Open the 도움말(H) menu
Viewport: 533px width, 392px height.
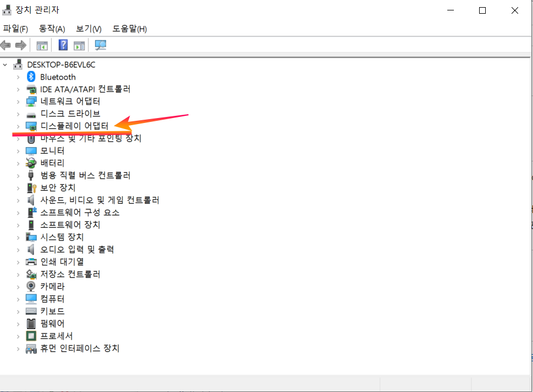(130, 29)
